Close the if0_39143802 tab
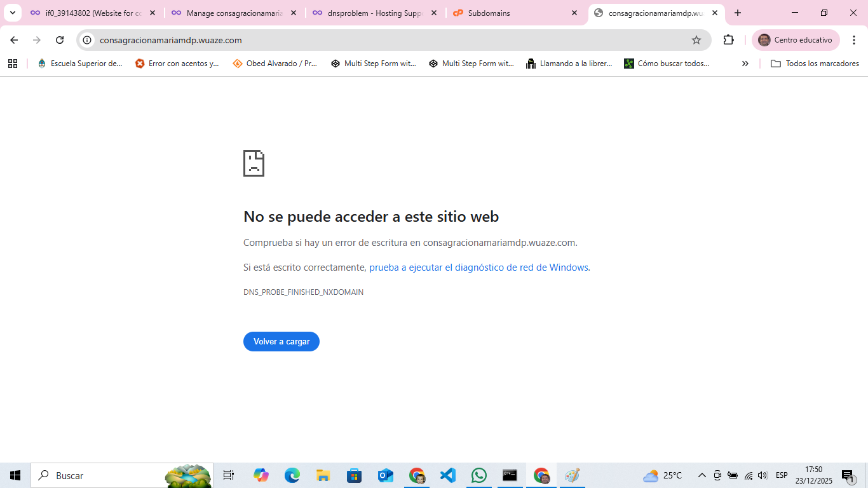Viewport: 868px width, 488px height. pos(153,13)
